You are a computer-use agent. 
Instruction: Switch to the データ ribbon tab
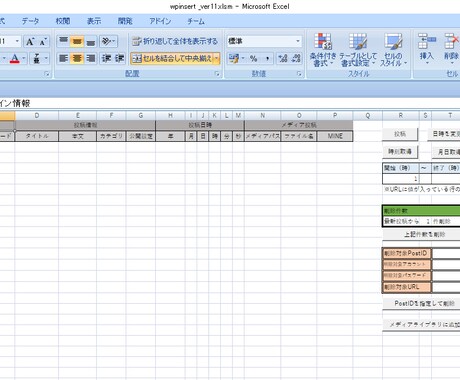click(x=30, y=21)
